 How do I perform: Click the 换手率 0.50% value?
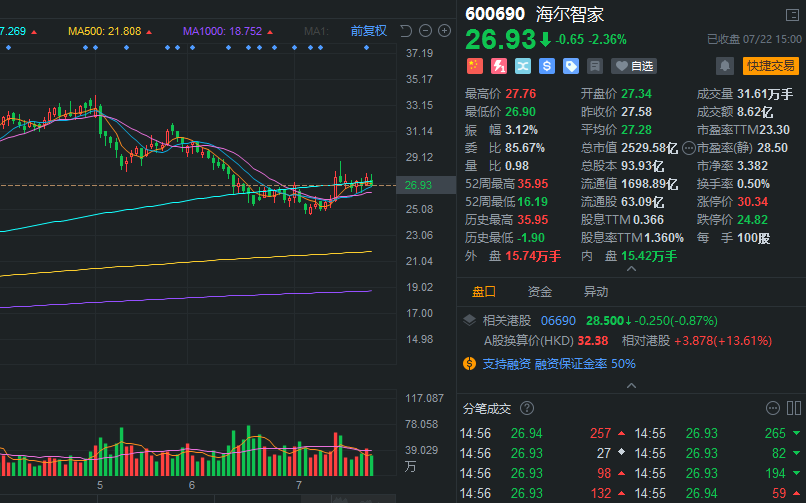pos(754,184)
